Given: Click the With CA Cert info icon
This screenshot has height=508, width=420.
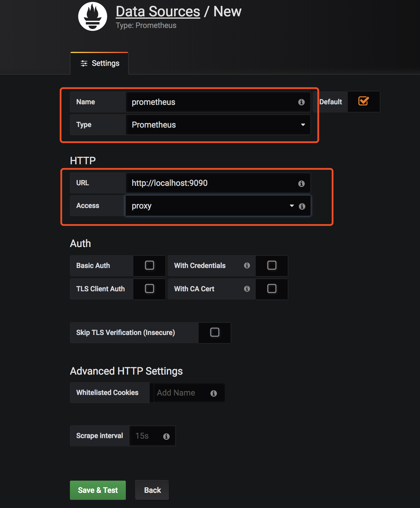Looking at the screenshot, I should (x=247, y=289).
